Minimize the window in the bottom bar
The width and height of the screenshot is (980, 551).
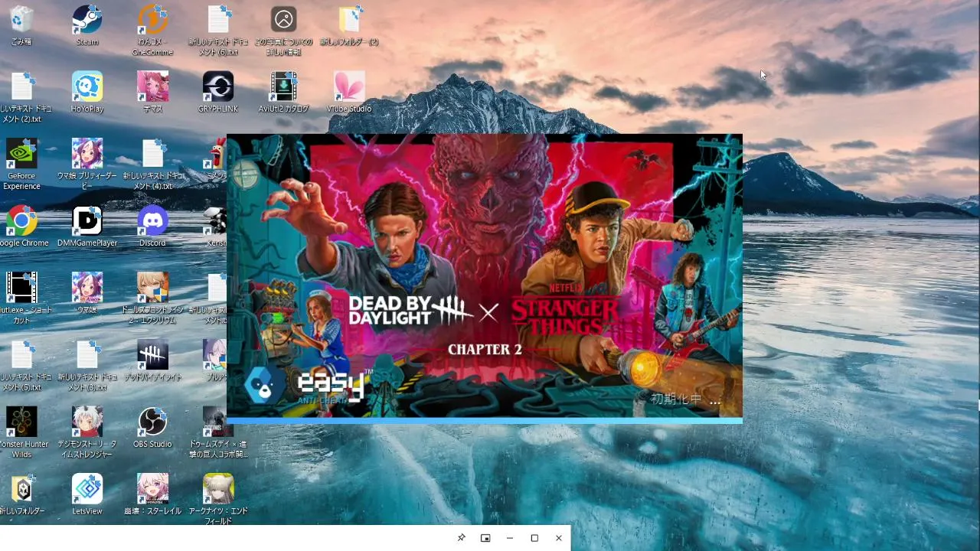(x=510, y=538)
